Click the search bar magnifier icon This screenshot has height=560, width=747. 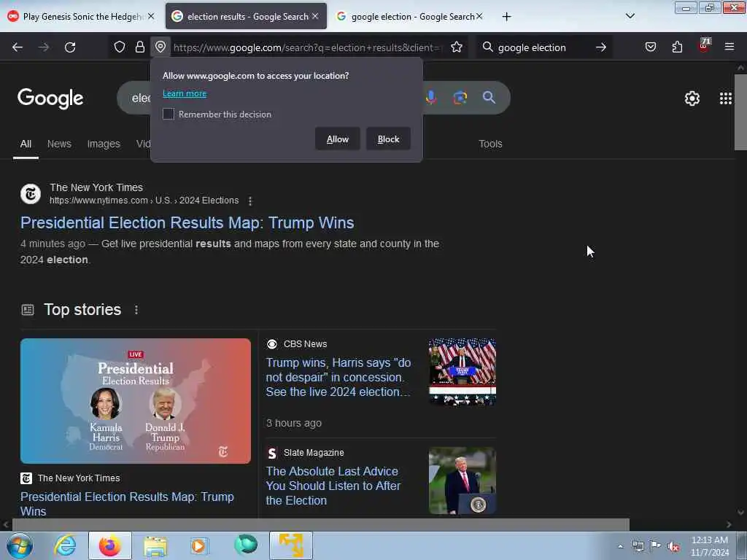point(487,47)
